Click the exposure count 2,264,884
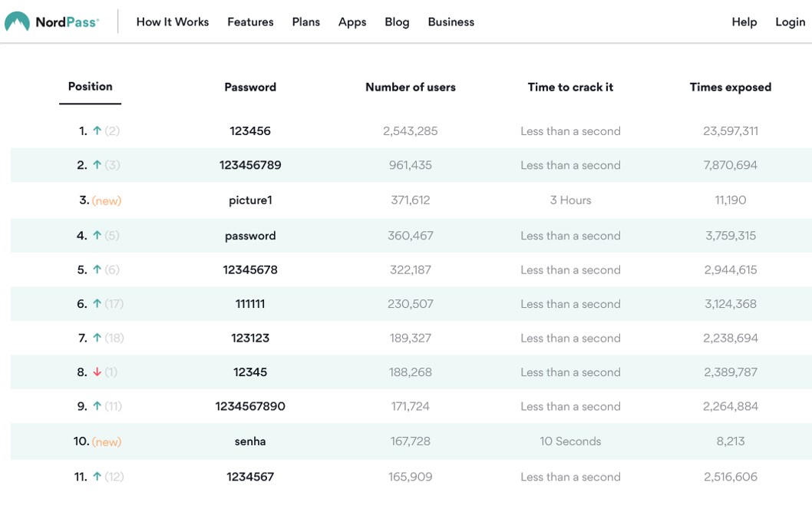 730,407
